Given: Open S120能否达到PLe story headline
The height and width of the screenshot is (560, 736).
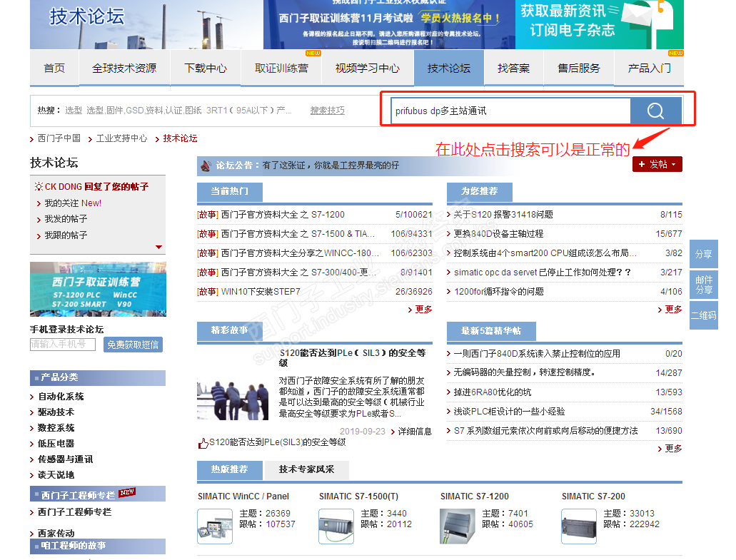Looking at the screenshot, I should pos(353,358).
